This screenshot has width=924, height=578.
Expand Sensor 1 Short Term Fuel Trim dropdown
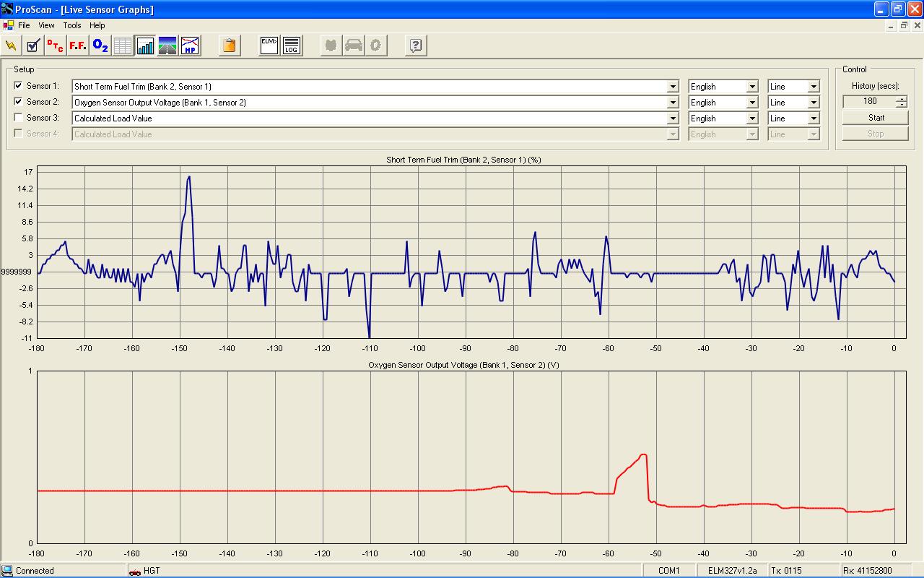coord(673,87)
